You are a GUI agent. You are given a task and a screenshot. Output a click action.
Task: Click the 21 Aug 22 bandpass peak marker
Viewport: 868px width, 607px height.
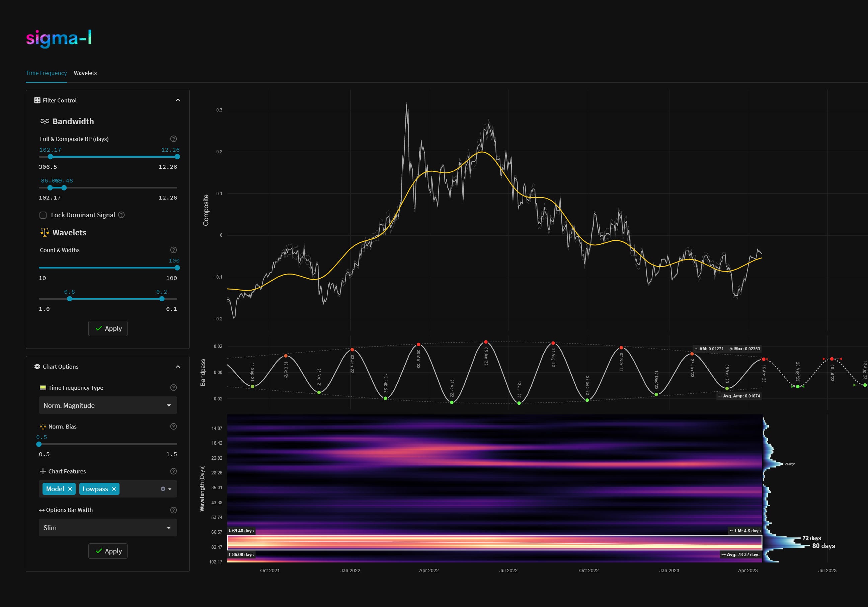point(553,343)
